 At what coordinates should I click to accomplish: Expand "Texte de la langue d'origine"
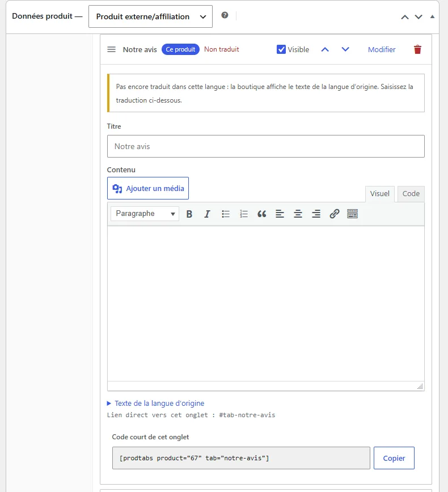tap(156, 403)
